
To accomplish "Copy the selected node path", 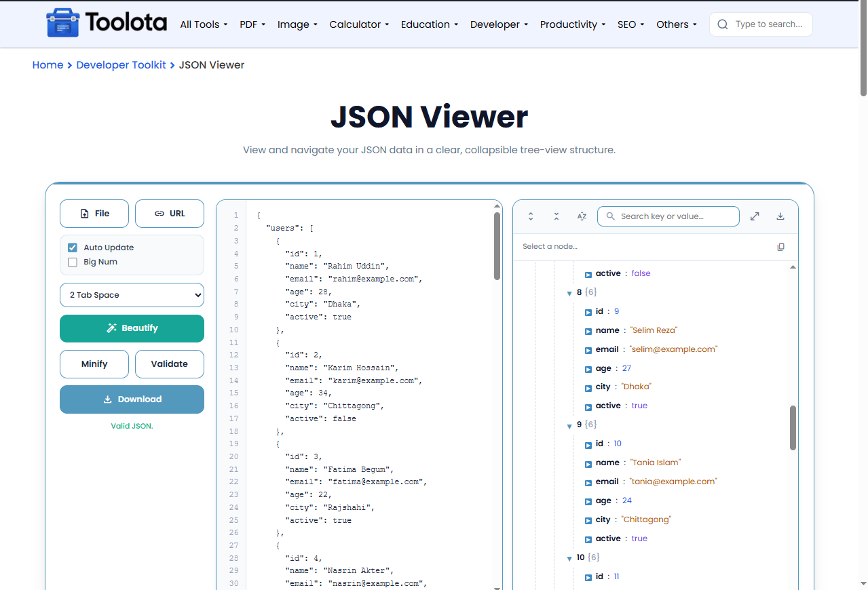I will click(780, 247).
